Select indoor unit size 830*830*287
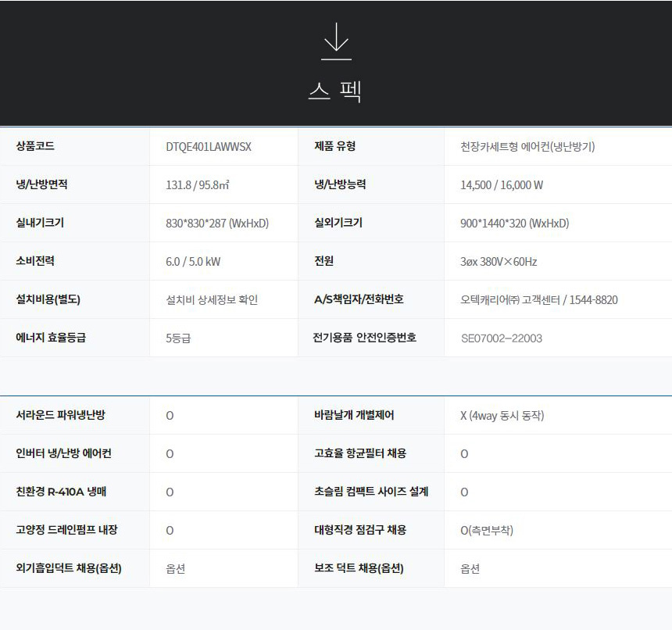This screenshot has width=672, height=630. point(217,224)
